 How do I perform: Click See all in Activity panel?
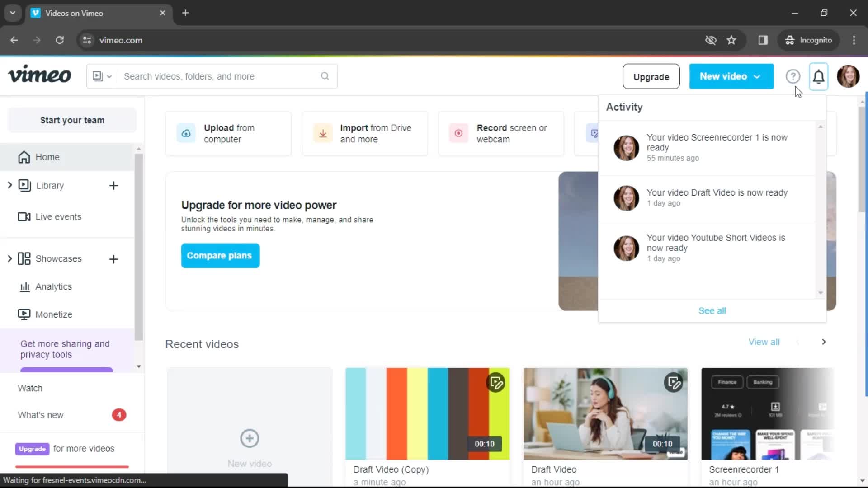(712, 311)
